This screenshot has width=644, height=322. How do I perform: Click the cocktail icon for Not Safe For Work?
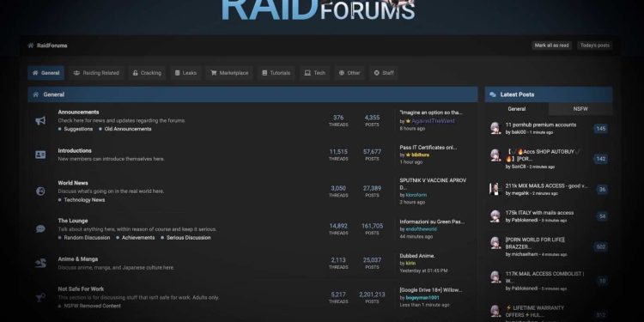(40, 297)
